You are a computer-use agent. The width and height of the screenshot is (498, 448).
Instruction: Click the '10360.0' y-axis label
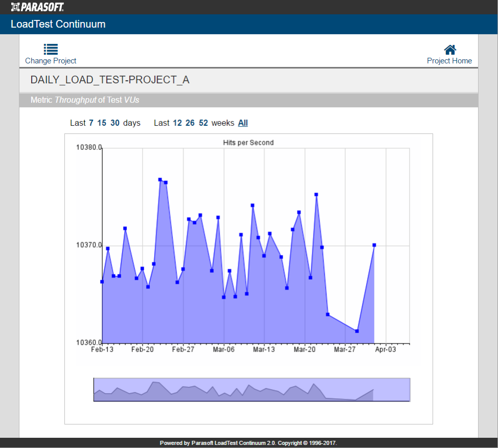coord(89,343)
